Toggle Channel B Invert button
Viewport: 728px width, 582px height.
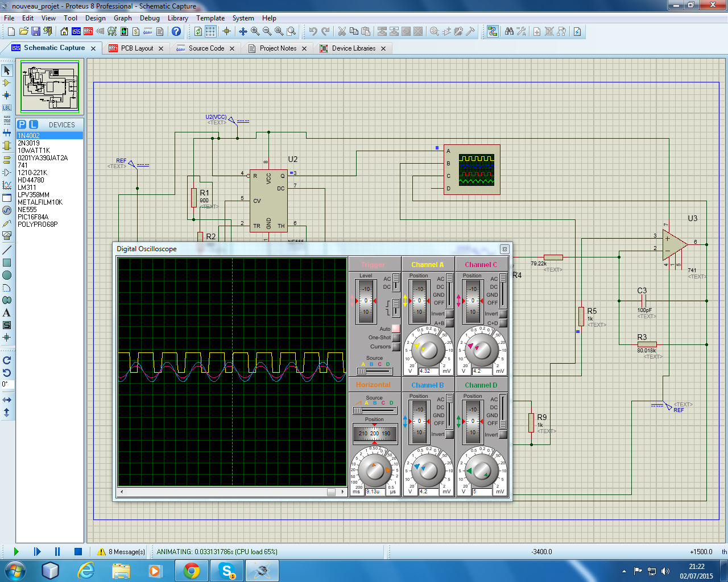coord(449,434)
